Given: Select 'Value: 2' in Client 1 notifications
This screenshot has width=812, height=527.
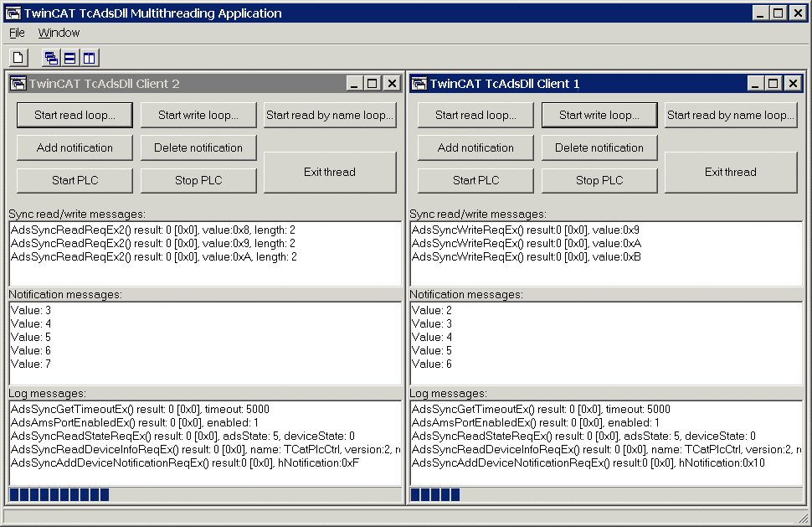Looking at the screenshot, I should click(431, 310).
